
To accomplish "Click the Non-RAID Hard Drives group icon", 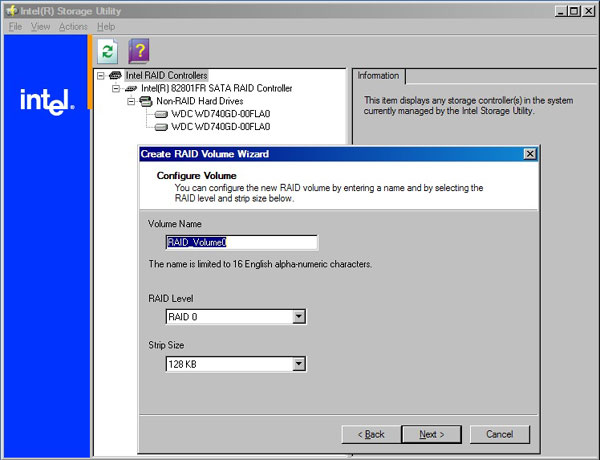I will 146,101.
